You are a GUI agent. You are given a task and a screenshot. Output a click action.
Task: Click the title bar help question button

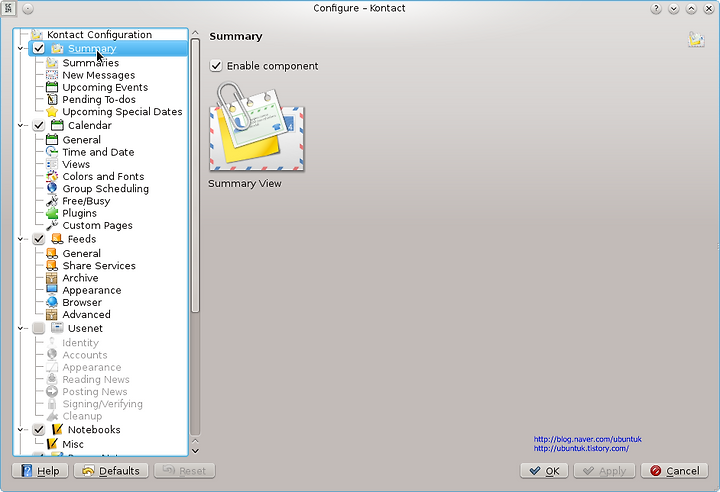pos(656,9)
